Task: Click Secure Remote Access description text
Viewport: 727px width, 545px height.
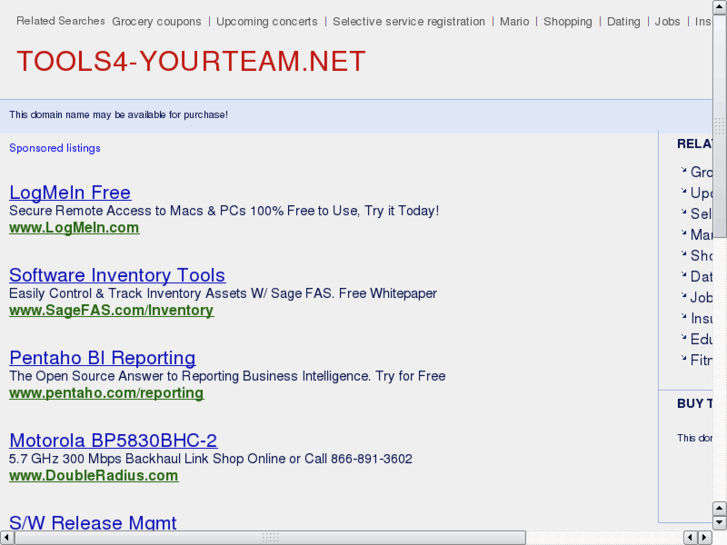Action: [x=224, y=211]
